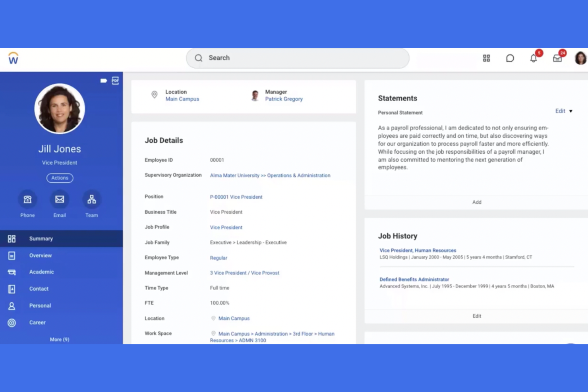Image resolution: width=588 pixels, height=392 pixels.
Task: Open the Work Space ADMN 3100 link
Action: click(x=273, y=337)
